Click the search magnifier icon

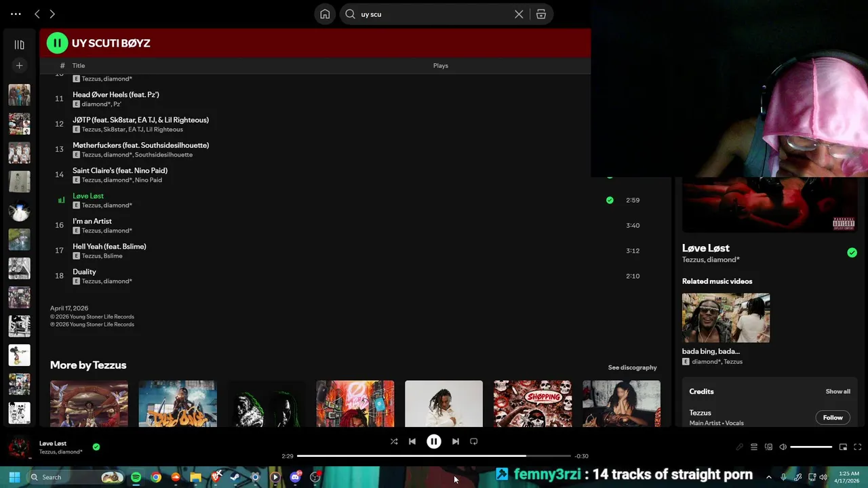click(x=350, y=14)
